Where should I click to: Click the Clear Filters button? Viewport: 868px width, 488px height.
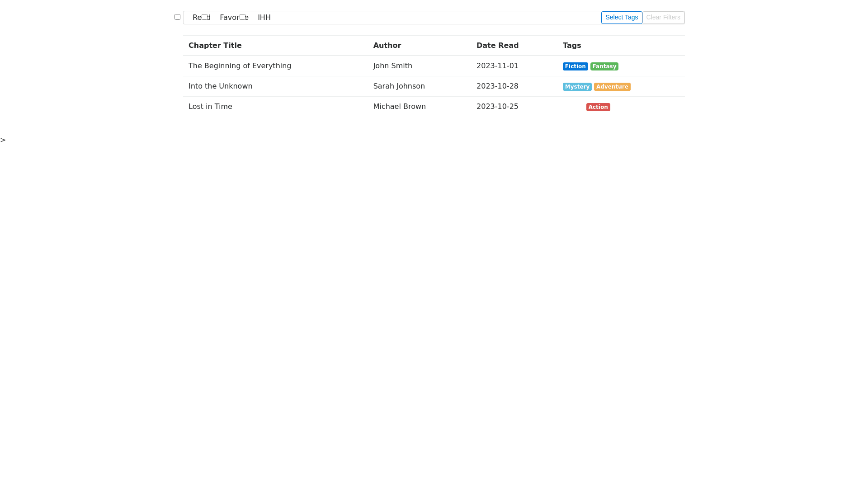point(663,18)
